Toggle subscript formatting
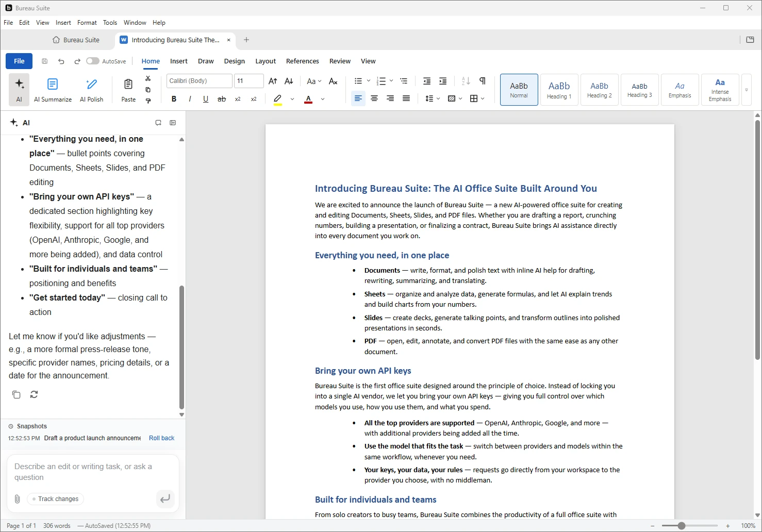The image size is (762, 532). tap(238, 98)
